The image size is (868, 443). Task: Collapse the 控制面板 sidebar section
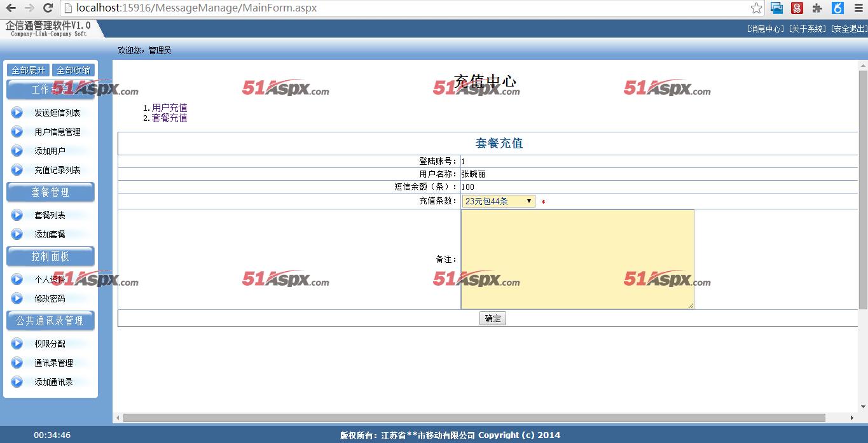(x=50, y=257)
